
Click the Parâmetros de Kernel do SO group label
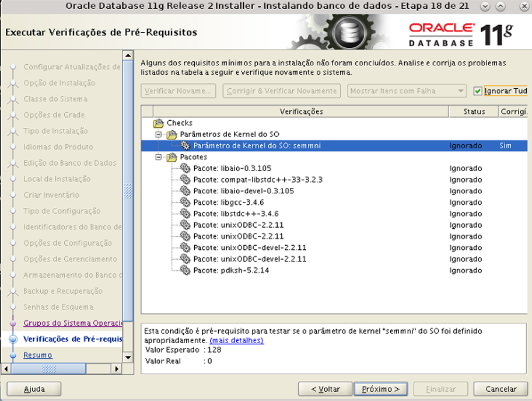click(x=230, y=134)
